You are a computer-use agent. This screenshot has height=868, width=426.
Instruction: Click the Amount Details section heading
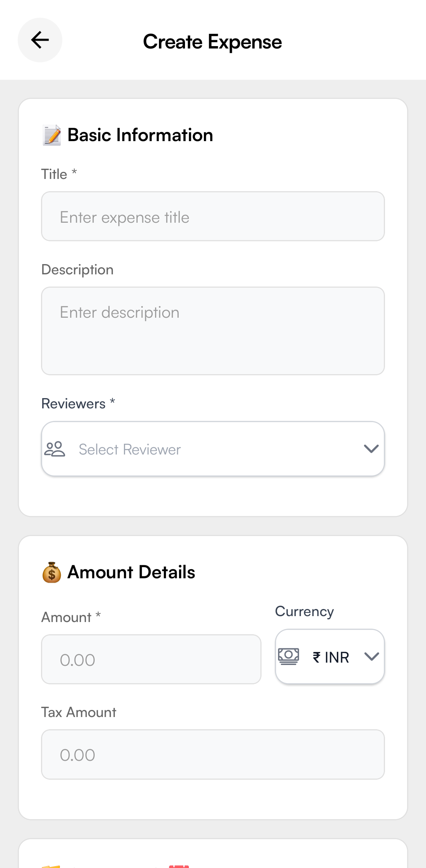point(131,572)
